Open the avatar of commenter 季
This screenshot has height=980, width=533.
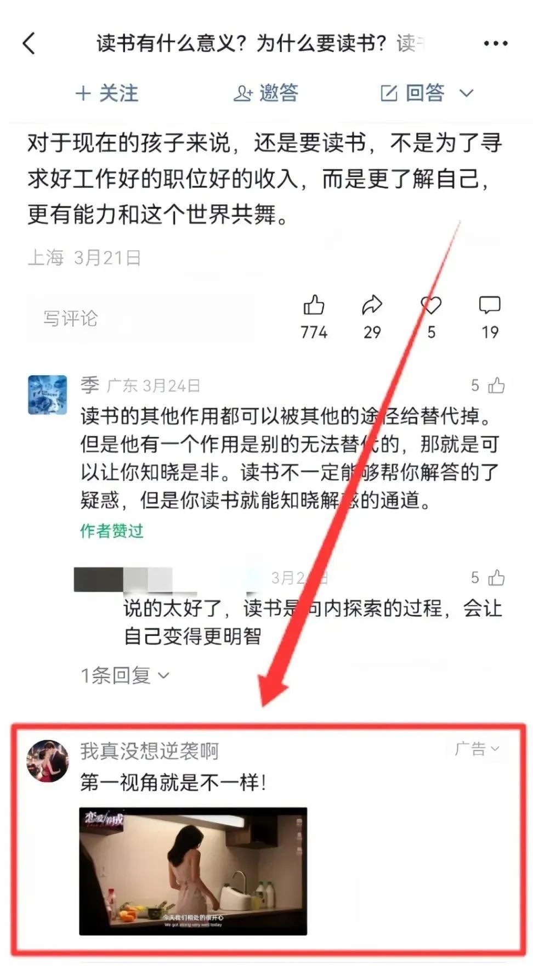(48, 395)
